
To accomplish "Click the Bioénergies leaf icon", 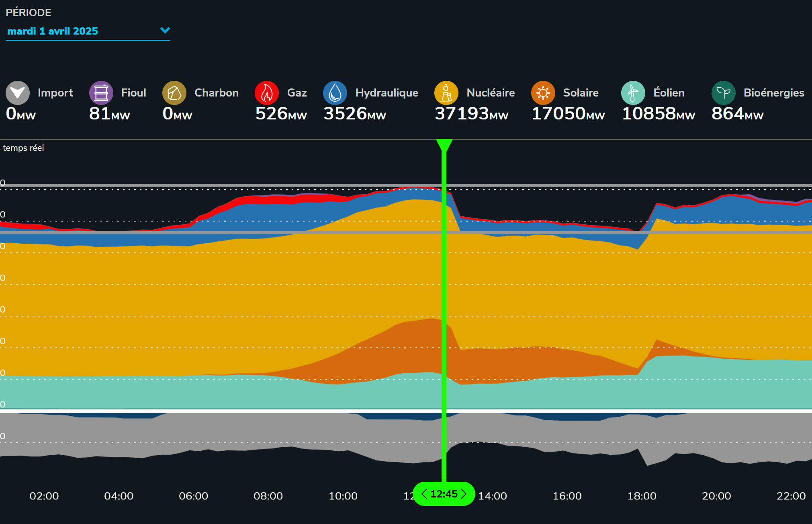I will [723, 93].
